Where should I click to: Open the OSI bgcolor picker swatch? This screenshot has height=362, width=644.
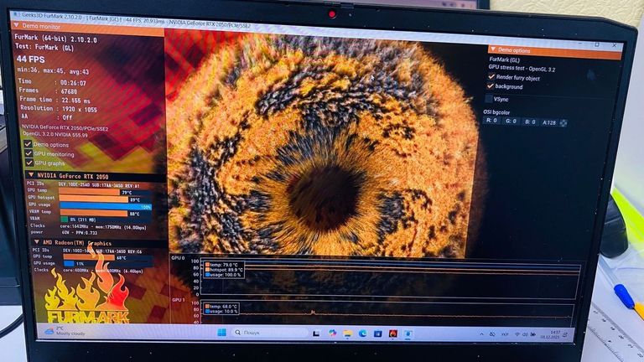click(563, 122)
